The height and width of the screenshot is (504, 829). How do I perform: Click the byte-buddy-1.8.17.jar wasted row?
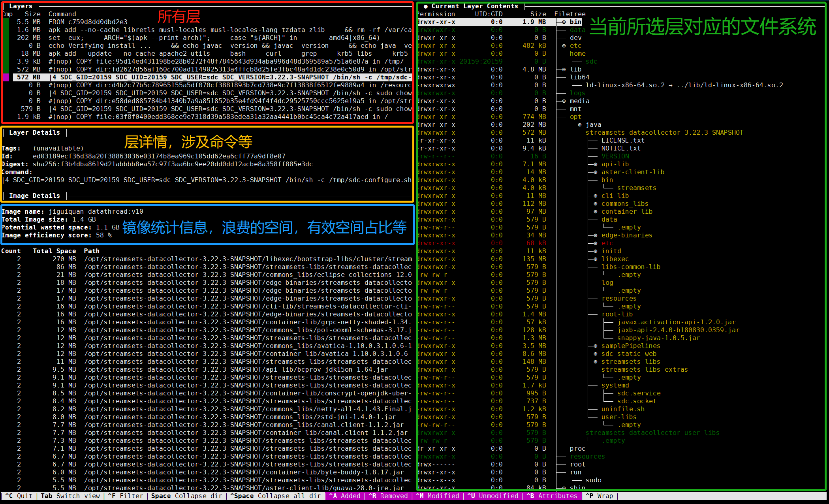(x=207, y=472)
